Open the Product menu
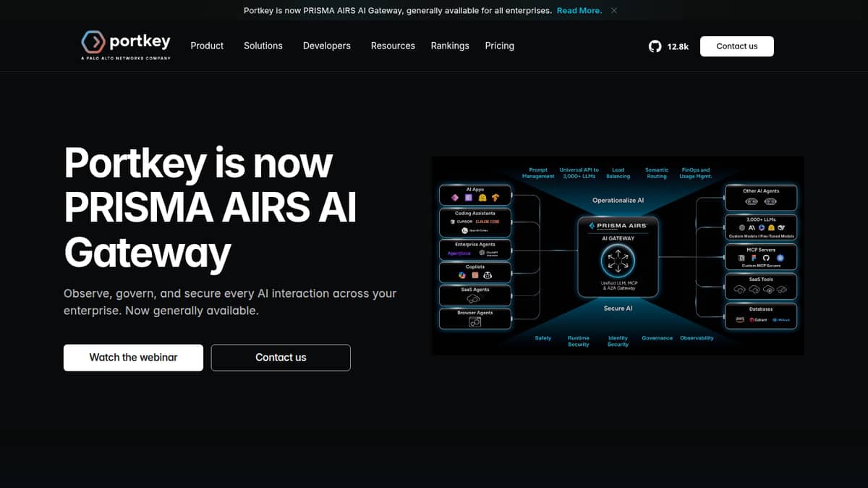 tap(207, 46)
